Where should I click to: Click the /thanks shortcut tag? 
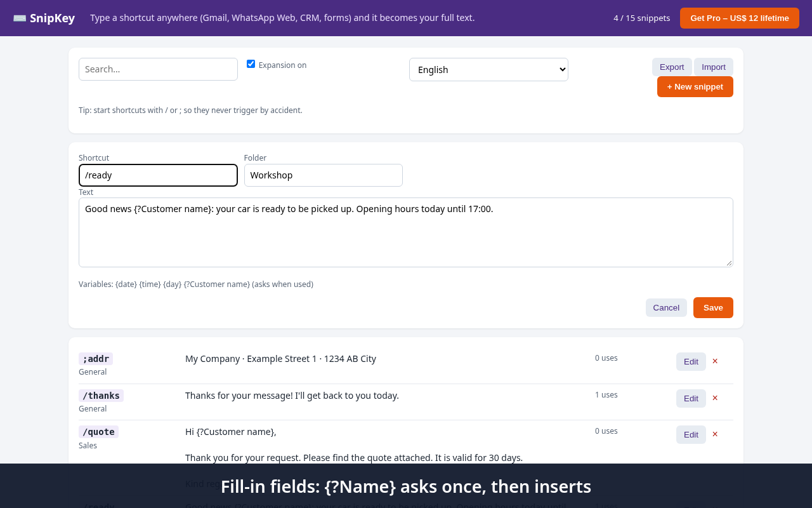click(x=101, y=396)
